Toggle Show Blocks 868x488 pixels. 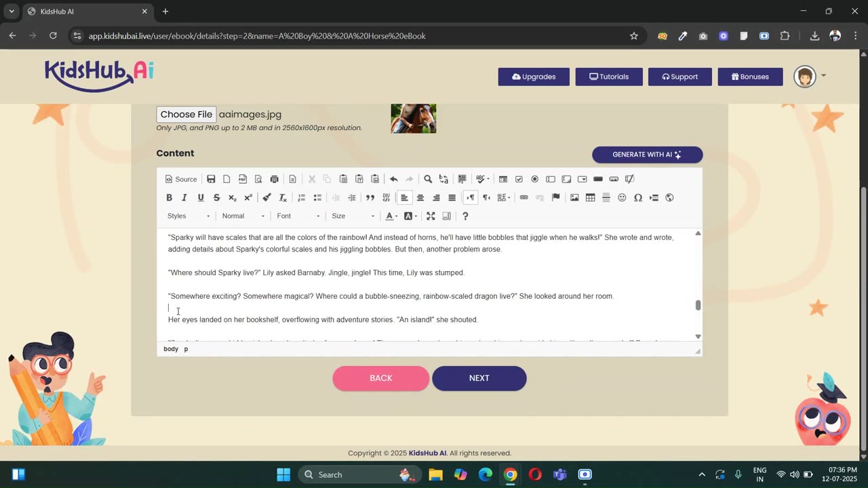click(x=446, y=216)
